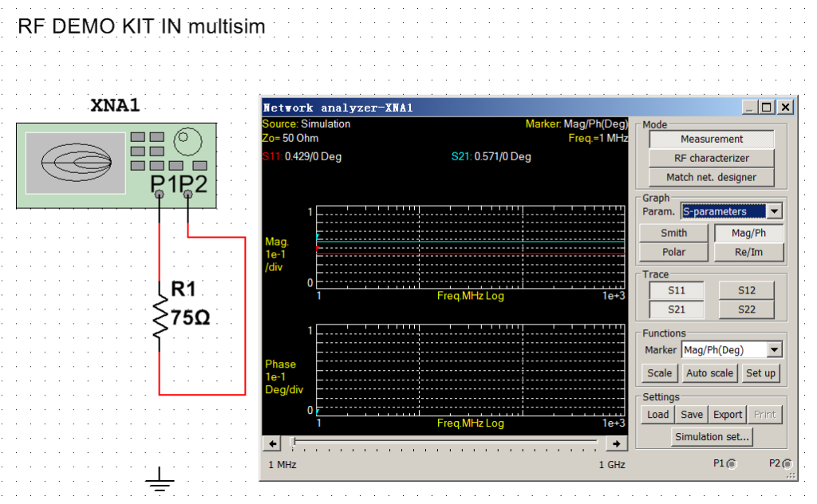Show the Smith chart graph view
817x504 pixels.
click(x=673, y=233)
